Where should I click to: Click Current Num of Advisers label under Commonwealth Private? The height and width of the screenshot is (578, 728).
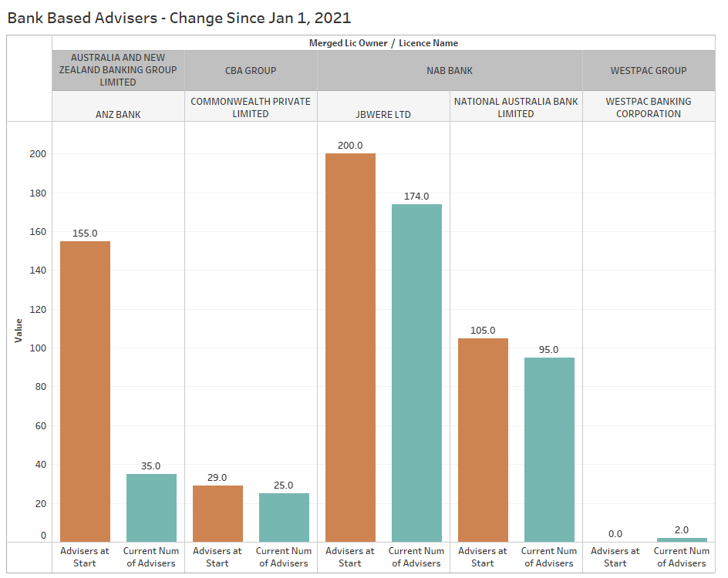pyautogui.click(x=284, y=557)
